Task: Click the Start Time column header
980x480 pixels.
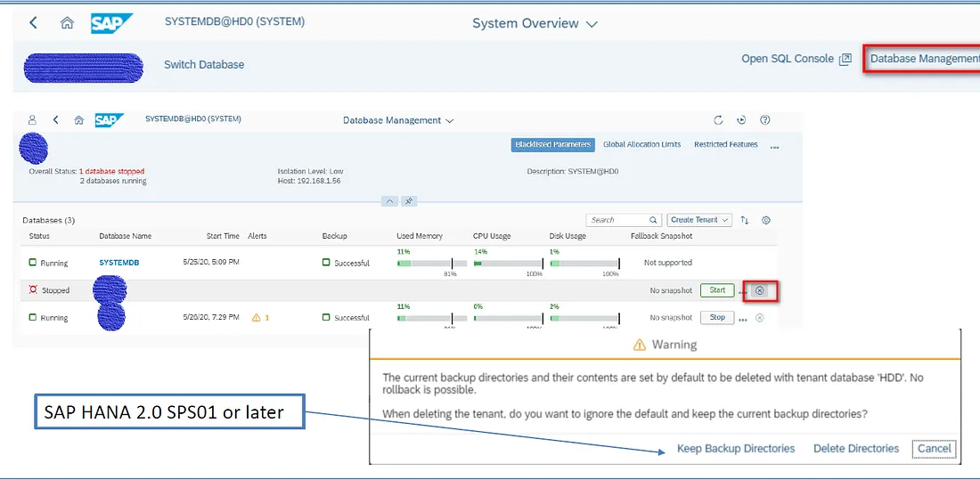Action: tap(223, 236)
